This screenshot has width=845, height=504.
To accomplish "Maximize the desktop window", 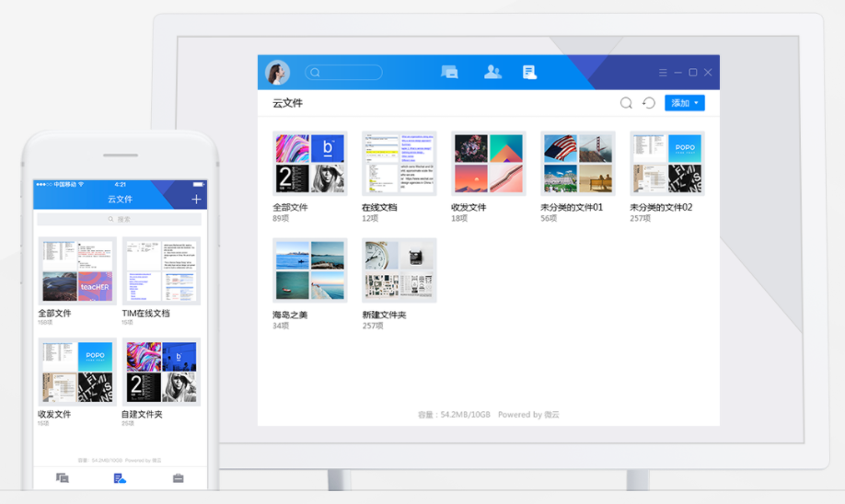I will coord(693,72).
